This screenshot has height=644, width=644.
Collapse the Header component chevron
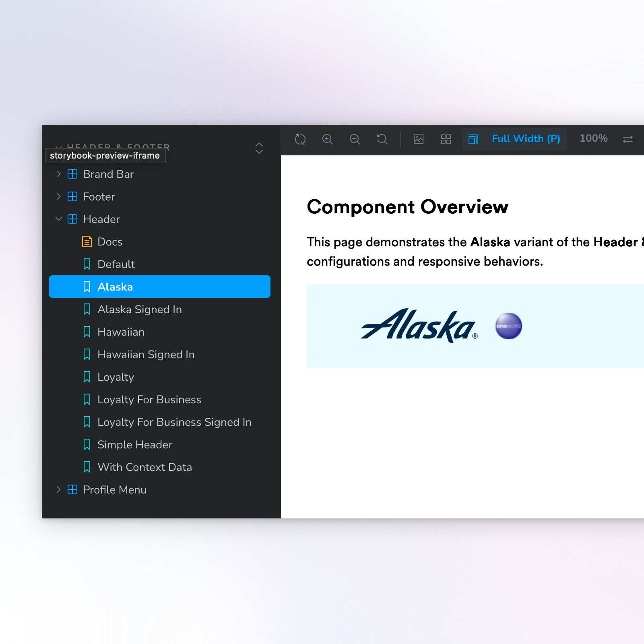pos(58,219)
